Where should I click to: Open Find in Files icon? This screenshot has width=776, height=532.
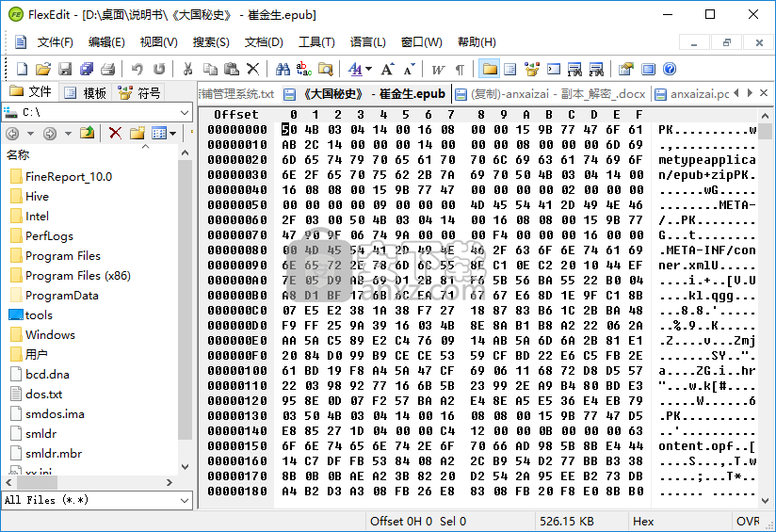click(x=326, y=69)
